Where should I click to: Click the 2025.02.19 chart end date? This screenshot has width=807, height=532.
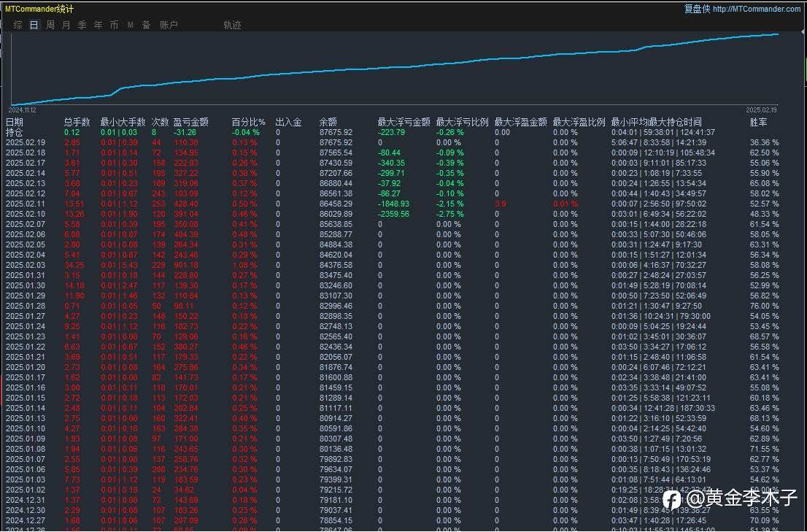tap(762, 110)
